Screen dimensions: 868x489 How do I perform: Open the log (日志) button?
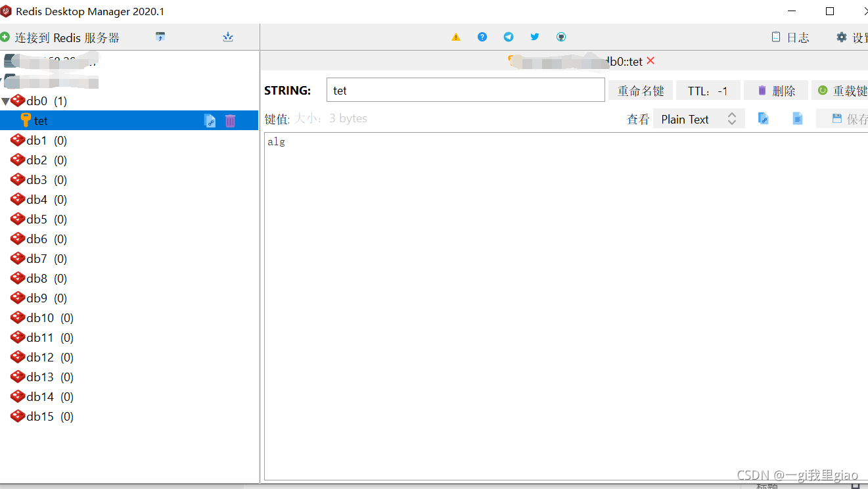[x=790, y=37]
